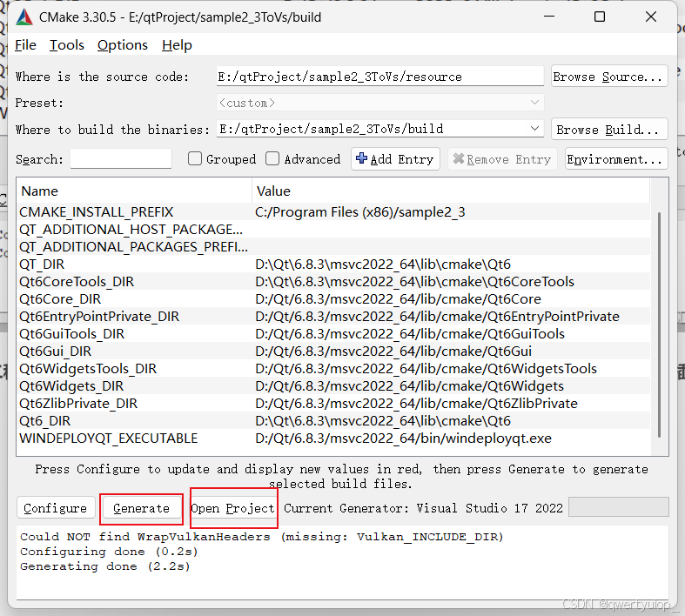Select the Qt6Widgets_DIR entry
The width and height of the screenshot is (685, 616).
pyautogui.click(x=71, y=387)
